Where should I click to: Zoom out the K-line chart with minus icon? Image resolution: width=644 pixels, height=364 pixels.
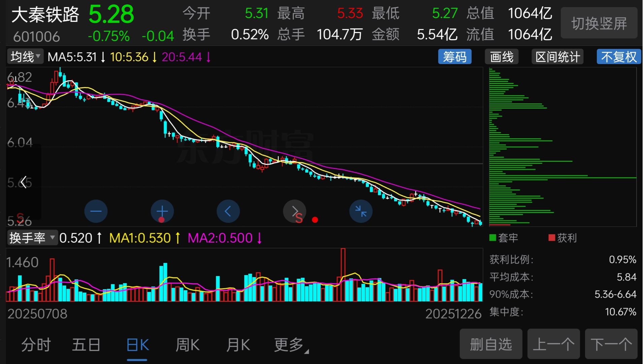(96, 211)
